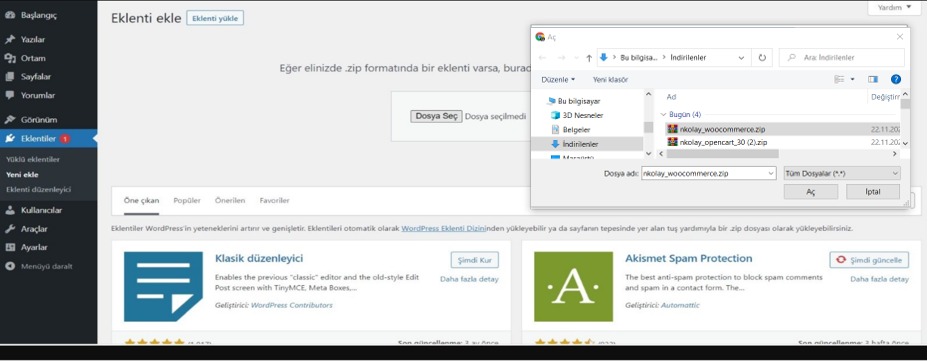928x361 pixels.
Task: Open Yorumlar comments menu
Action: pos(37,95)
